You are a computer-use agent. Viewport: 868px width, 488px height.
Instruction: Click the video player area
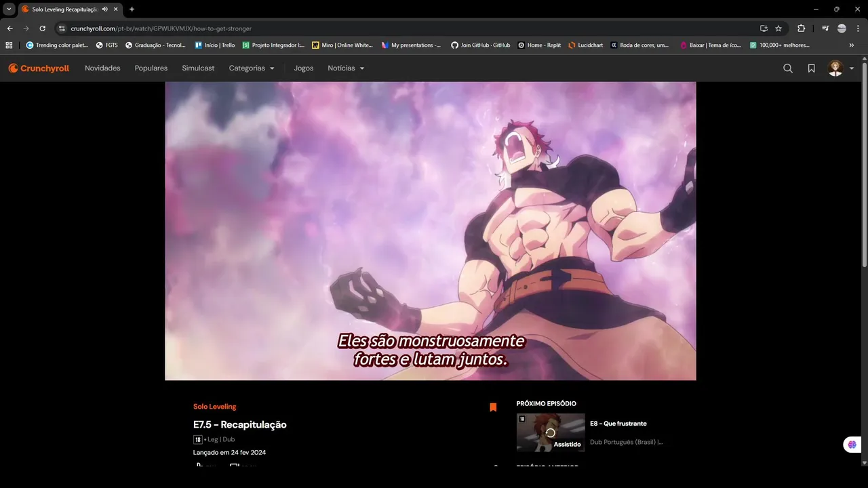tap(431, 231)
